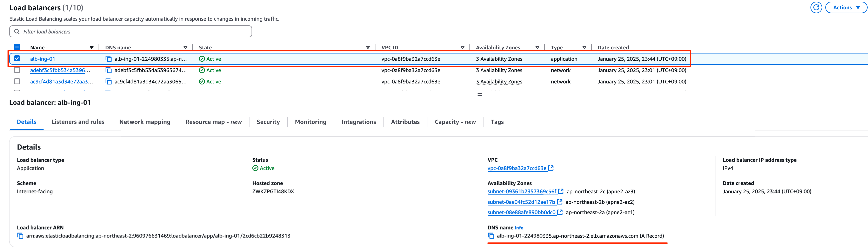This screenshot has width=868, height=247.
Task: Open the Network mapping tab
Action: [x=145, y=122]
